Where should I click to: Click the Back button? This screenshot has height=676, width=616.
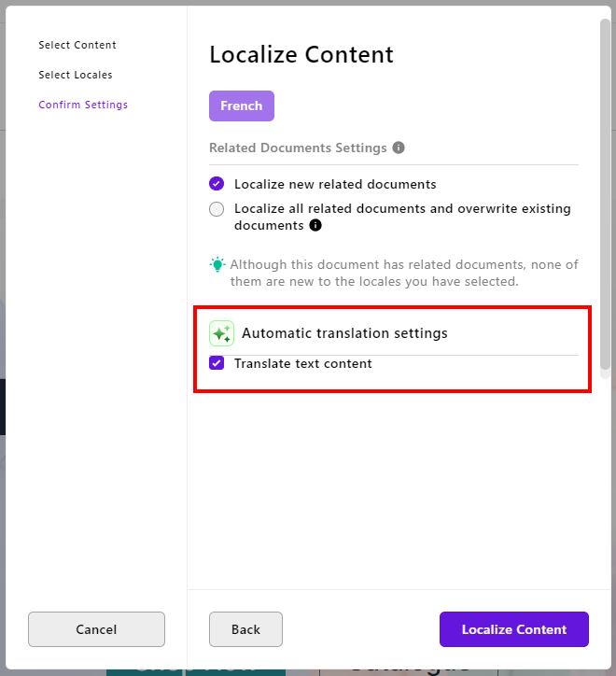(x=245, y=629)
